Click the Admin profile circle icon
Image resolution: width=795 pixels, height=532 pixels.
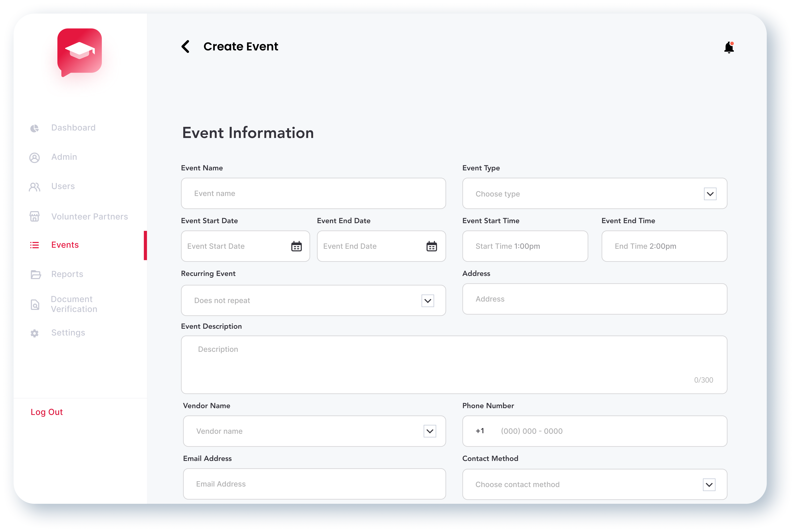pos(34,158)
